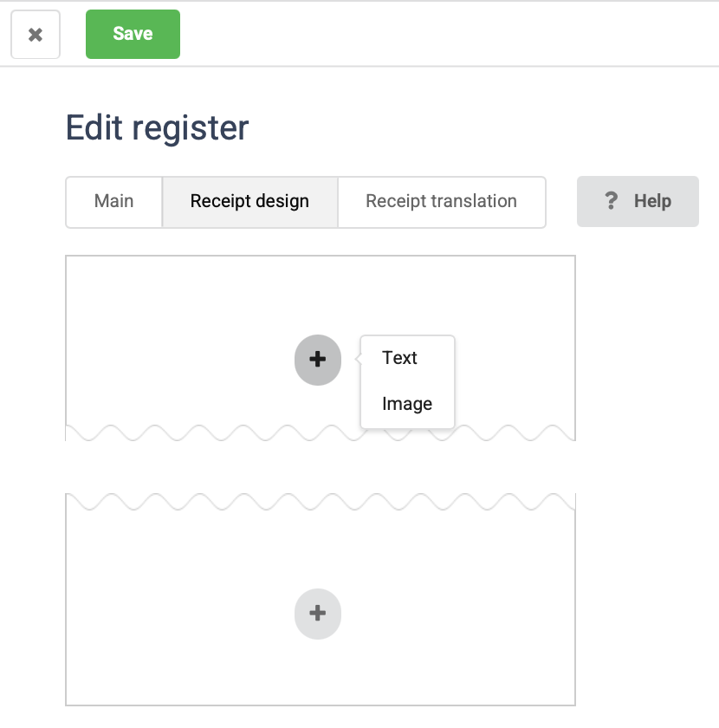719x728 pixels.
Task: Click blank toolbar area right of Save
Action: [x=433, y=35]
